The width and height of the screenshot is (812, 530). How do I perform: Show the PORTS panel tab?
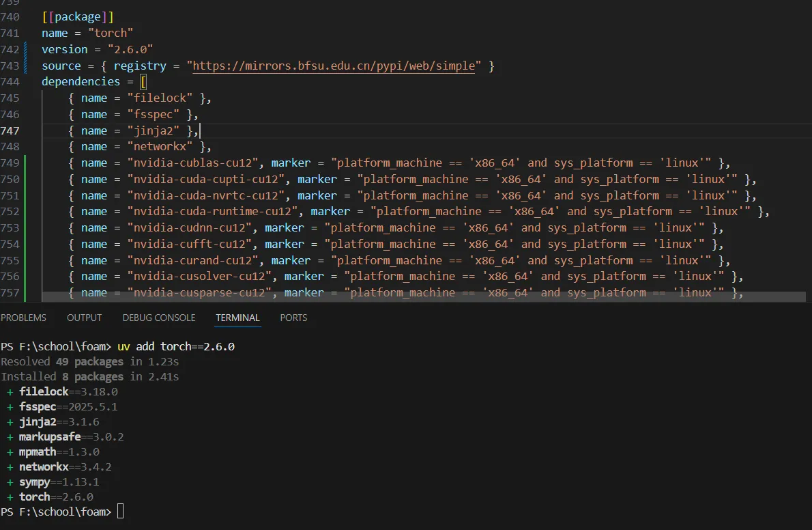(x=293, y=318)
